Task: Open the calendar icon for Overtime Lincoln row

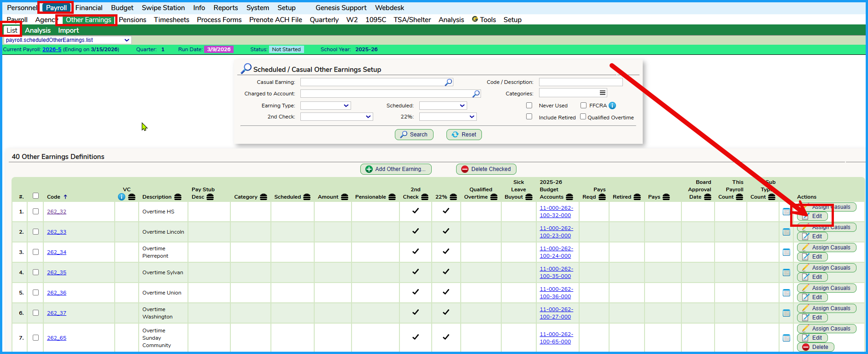Action: pos(786,232)
